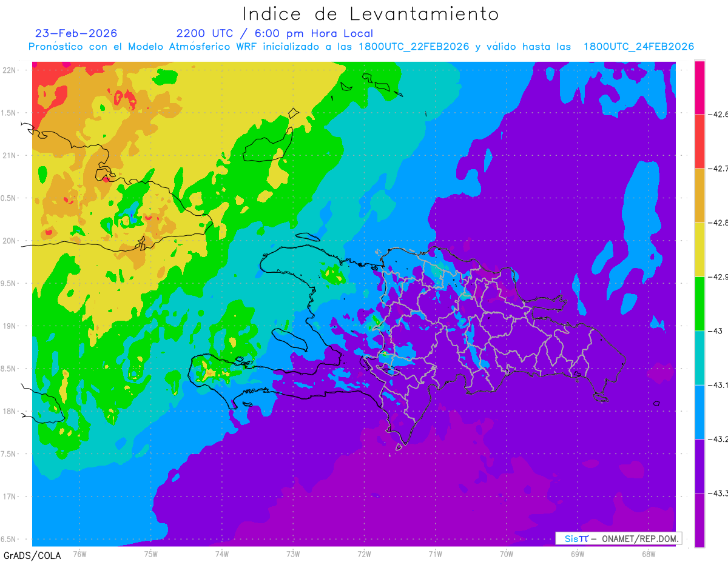Click longitude label "71W"
Viewport: 728px width, 562px height.
435,554
